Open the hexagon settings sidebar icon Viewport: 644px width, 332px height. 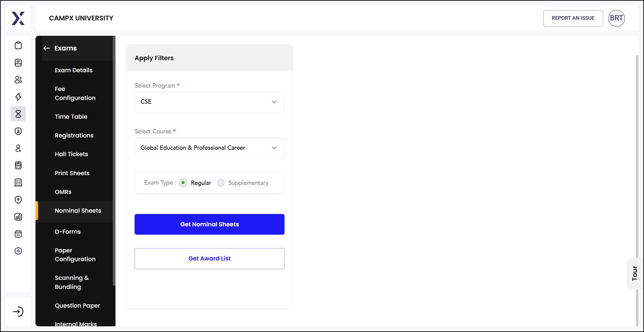(18, 251)
